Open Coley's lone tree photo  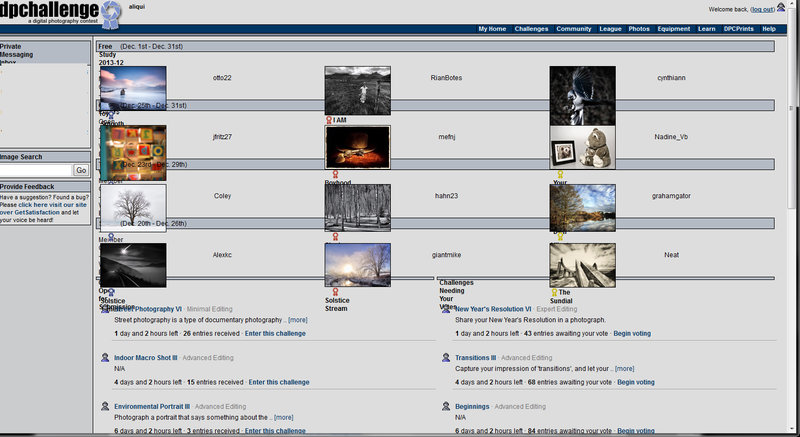(133, 209)
